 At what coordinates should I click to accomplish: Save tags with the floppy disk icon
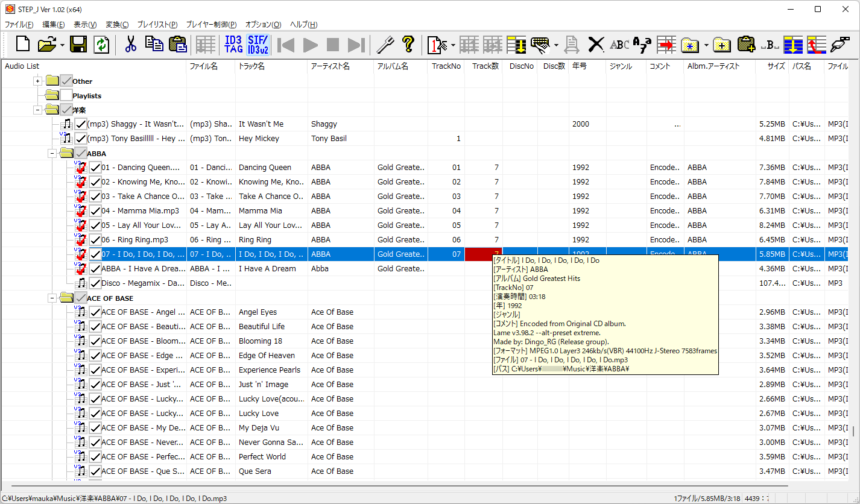(78, 44)
